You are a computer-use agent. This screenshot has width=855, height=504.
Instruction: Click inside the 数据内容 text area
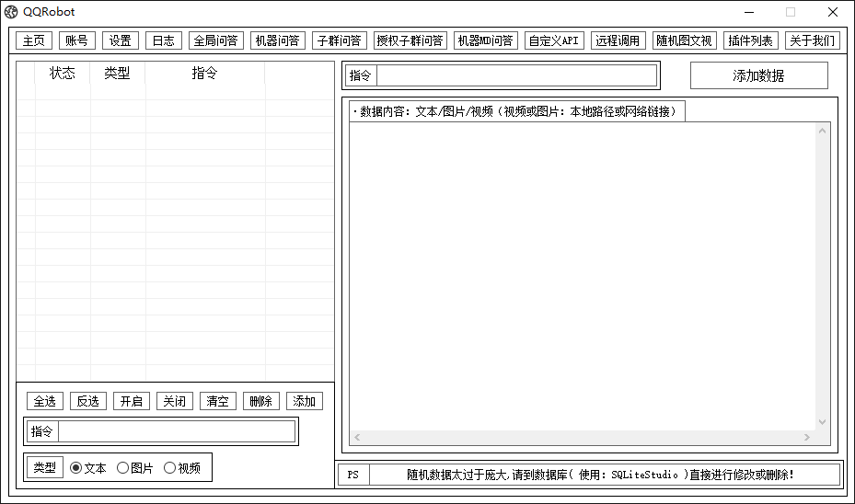pos(582,276)
